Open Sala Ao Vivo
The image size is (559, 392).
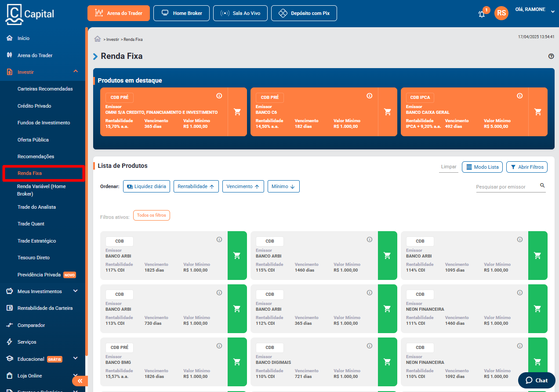tap(240, 13)
